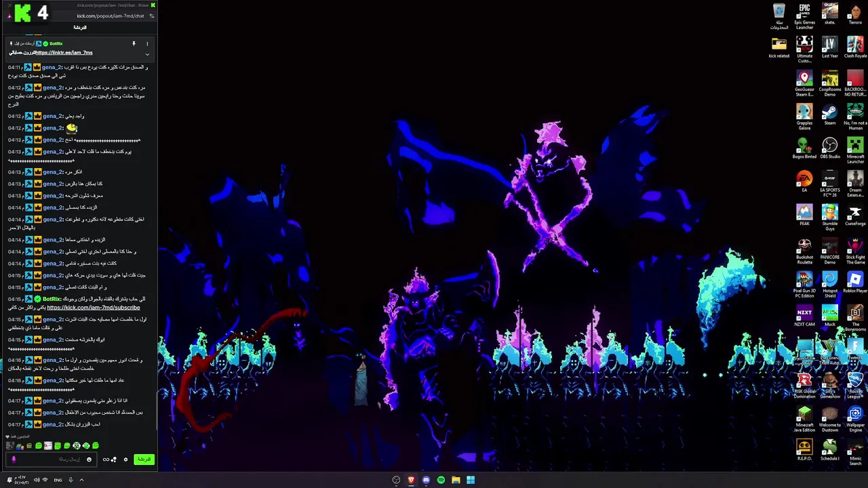The height and width of the screenshot is (488, 868).
Task: Open the Buckshot Roulette shortcut
Action: 804,251
